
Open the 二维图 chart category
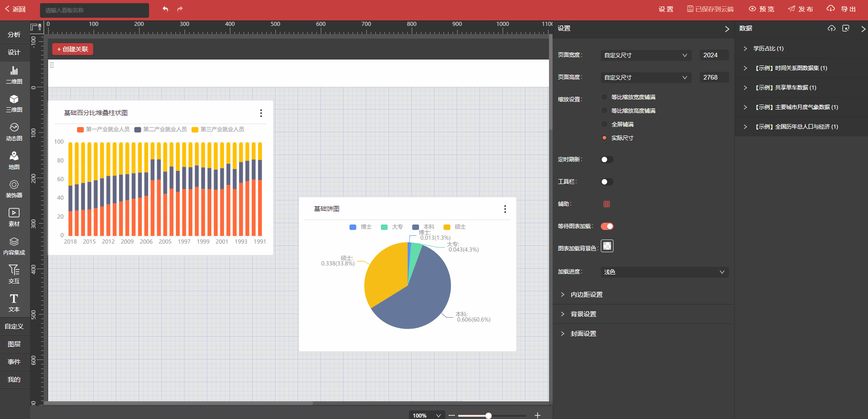[x=14, y=75]
